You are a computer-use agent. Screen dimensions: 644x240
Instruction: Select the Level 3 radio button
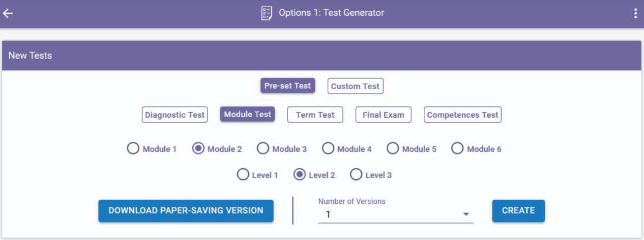tap(356, 175)
